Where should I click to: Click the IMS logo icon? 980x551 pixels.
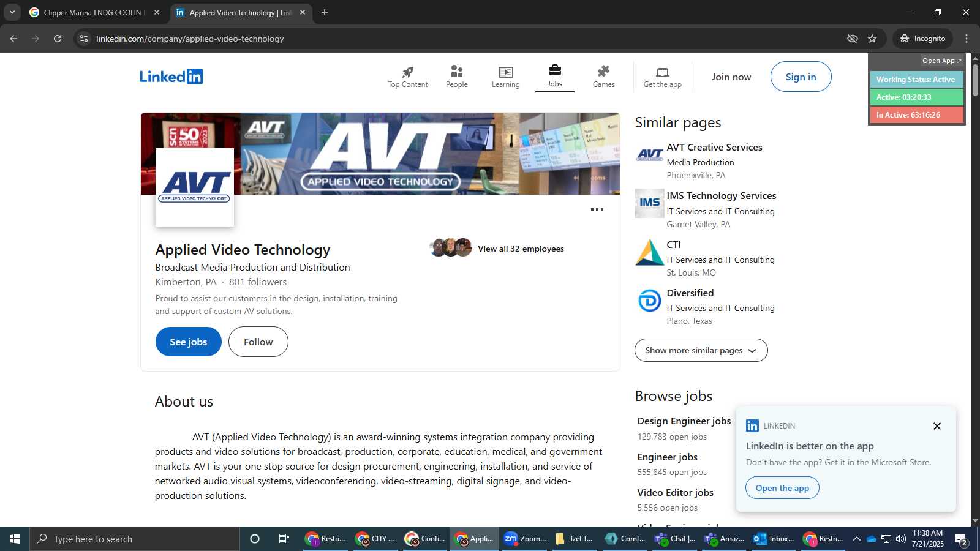[650, 203]
